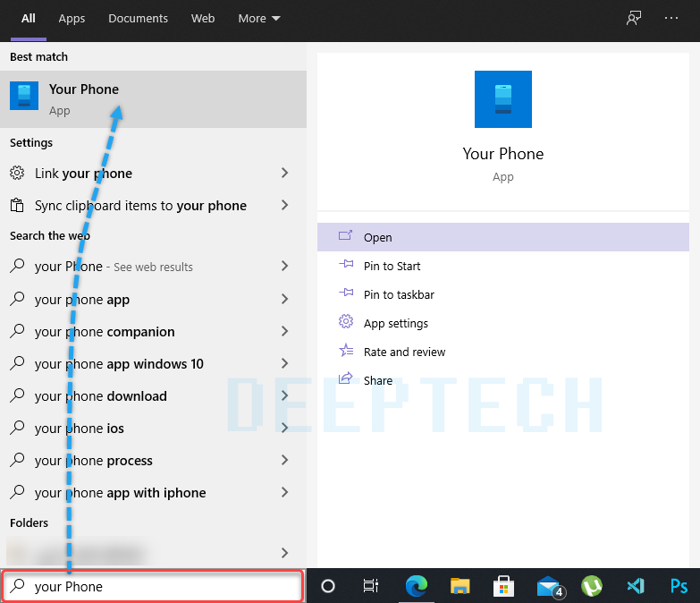Open Photoshop from taskbar
Screen dimensions: 700x603
coord(679,586)
